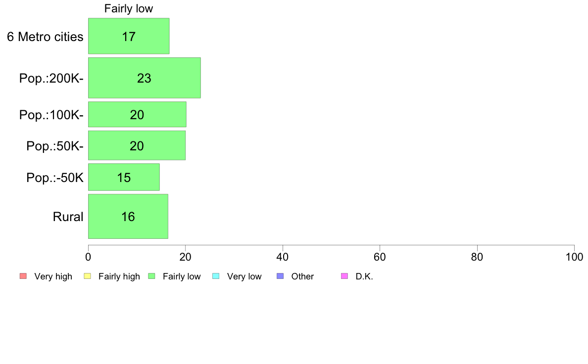This screenshot has width=588, height=364.
Task: Click the Rural category label
Action: click(x=68, y=217)
